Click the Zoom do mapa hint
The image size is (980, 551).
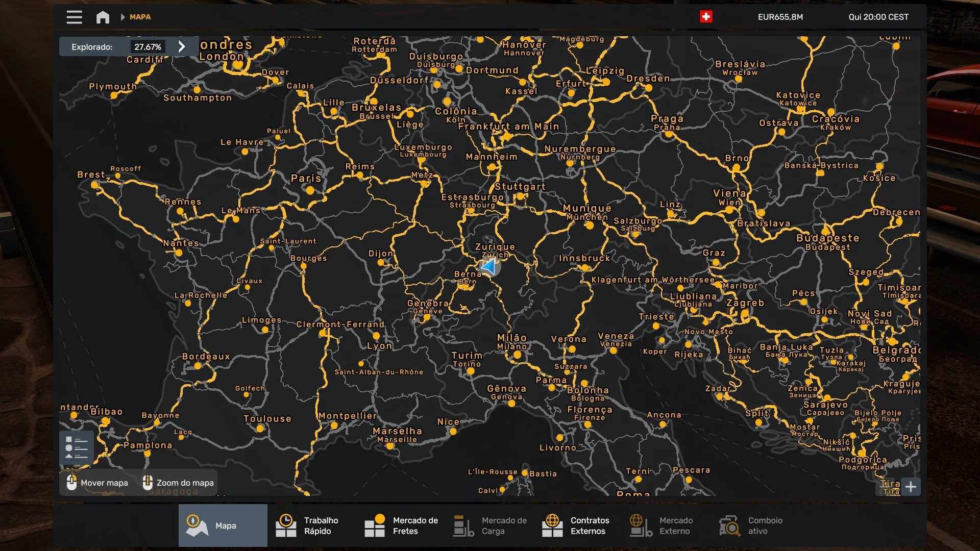(178, 483)
